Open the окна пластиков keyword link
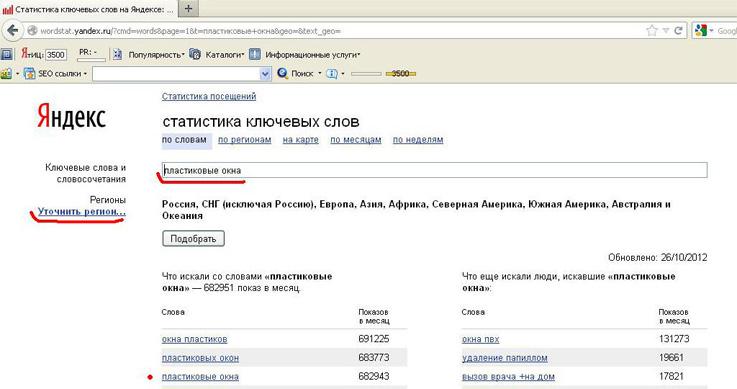 194,339
